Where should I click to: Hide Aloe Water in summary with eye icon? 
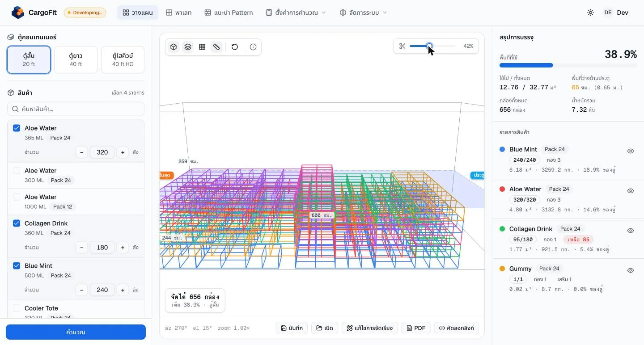(x=631, y=191)
